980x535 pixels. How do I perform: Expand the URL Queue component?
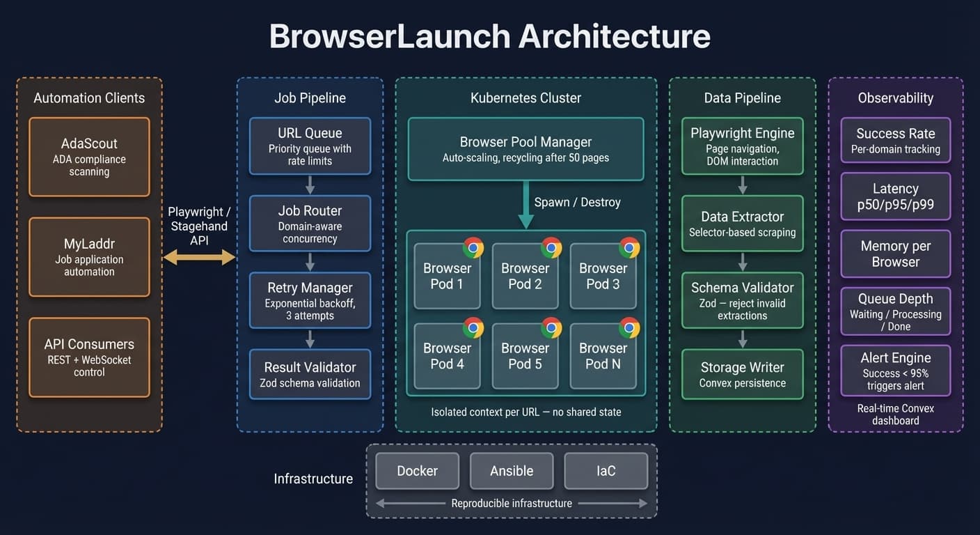coord(310,146)
